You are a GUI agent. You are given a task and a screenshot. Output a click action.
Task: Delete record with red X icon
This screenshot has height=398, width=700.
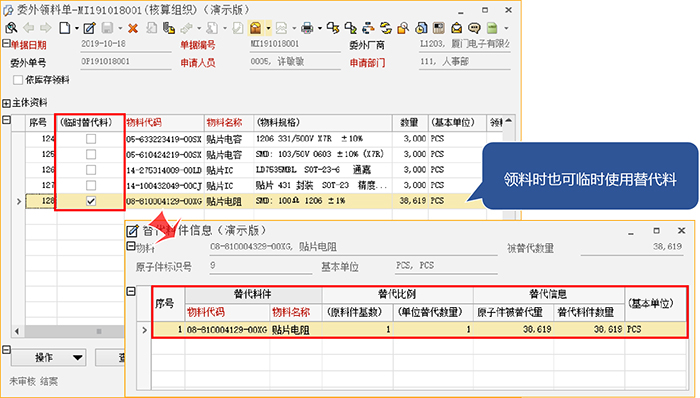pos(133,29)
